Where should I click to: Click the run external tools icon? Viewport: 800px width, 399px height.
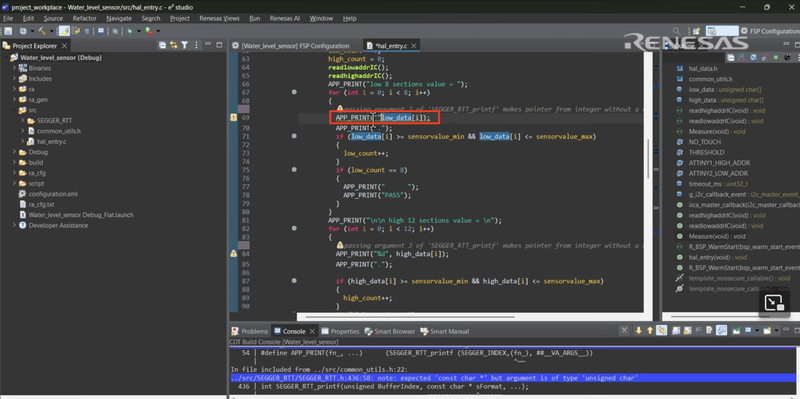148,32
